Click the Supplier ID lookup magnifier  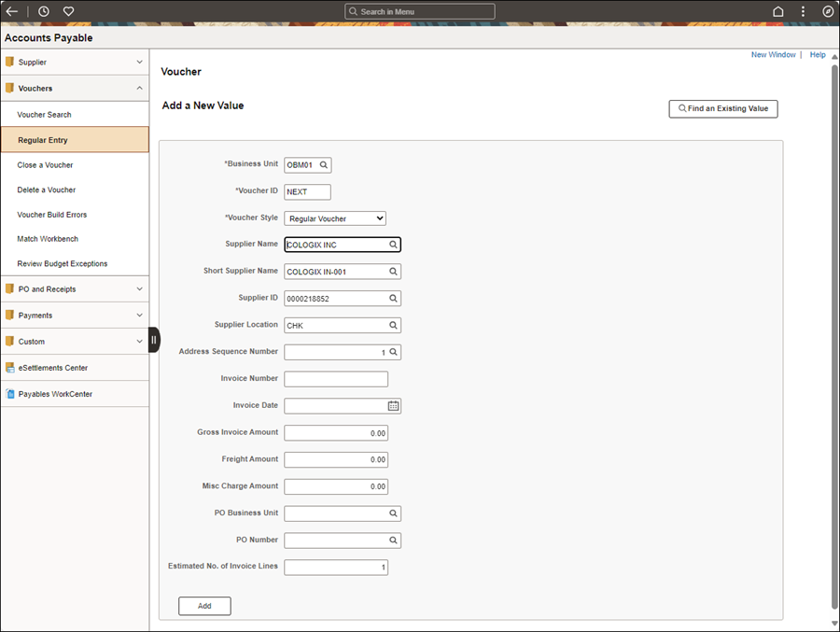click(x=394, y=299)
